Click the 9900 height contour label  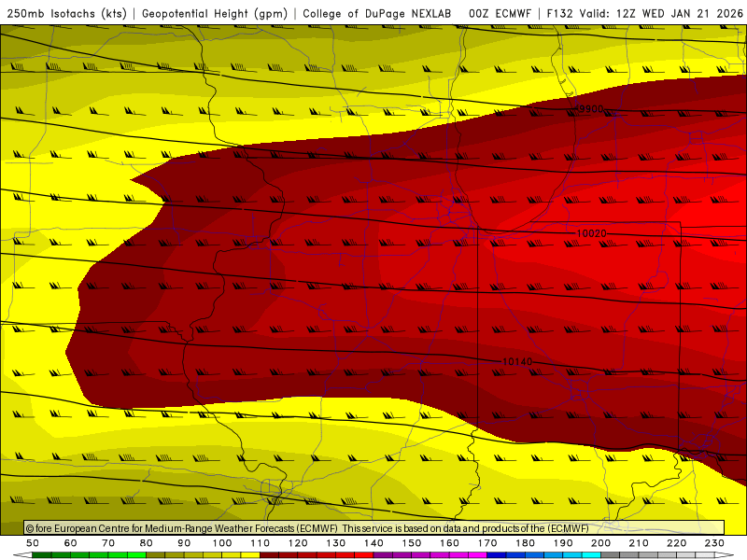[590, 109]
